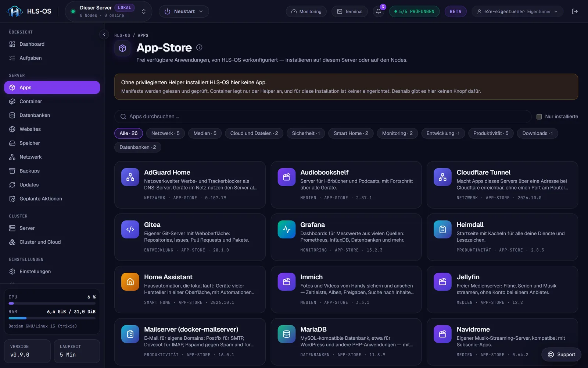
Task: Click the info icon next to App-Store title
Action: (199, 47)
